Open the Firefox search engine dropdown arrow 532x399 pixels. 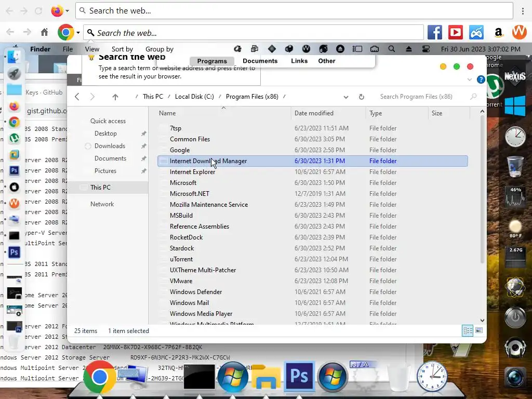tap(67, 11)
